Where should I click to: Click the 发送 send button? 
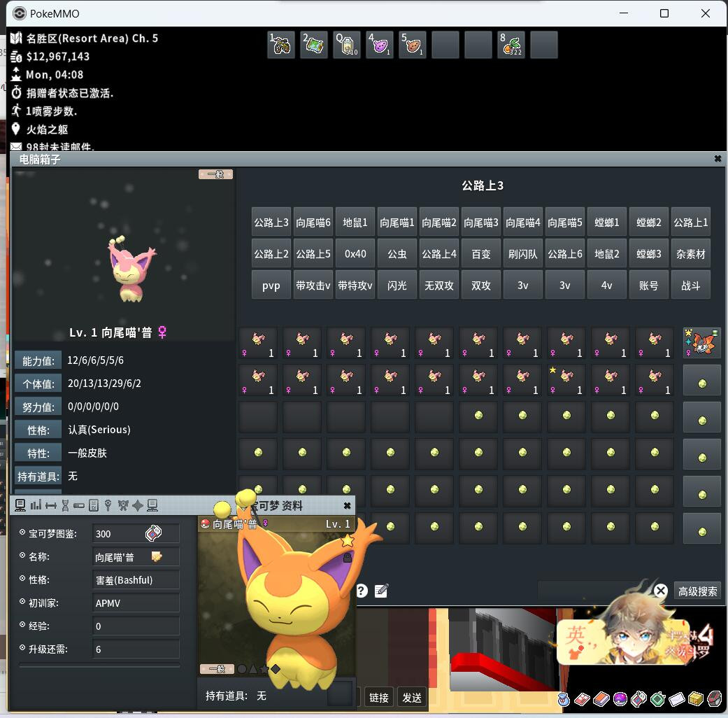pyautogui.click(x=412, y=698)
